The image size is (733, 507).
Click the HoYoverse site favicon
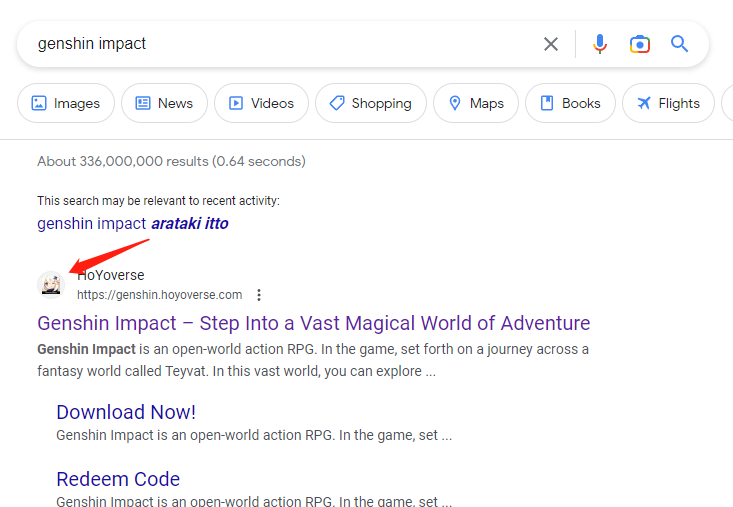pyautogui.click(x=51, y=285)
